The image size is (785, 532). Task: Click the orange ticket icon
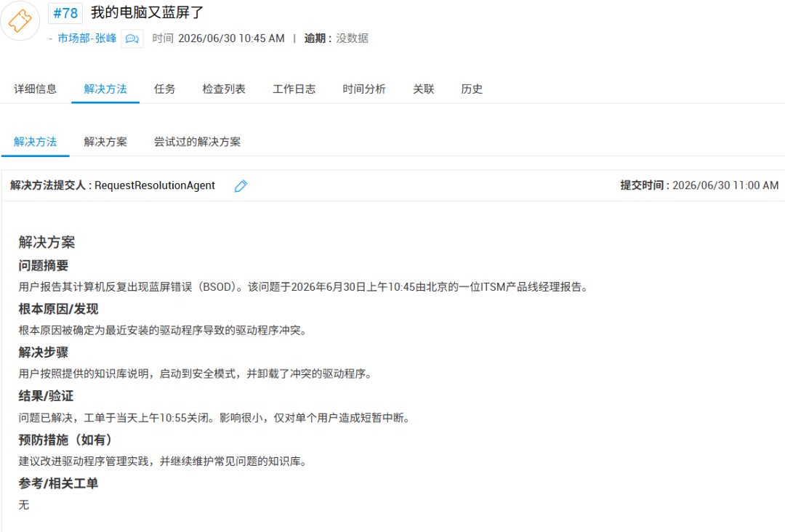pos(20,21)
